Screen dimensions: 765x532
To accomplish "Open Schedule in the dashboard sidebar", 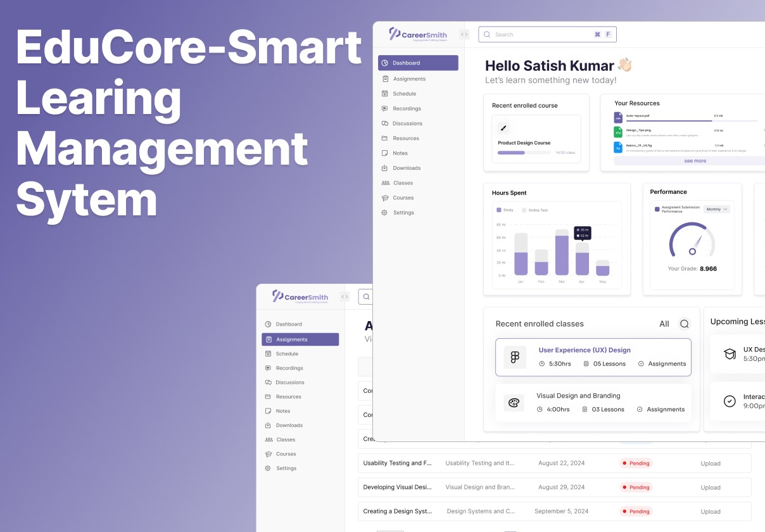I will point(404,94).
